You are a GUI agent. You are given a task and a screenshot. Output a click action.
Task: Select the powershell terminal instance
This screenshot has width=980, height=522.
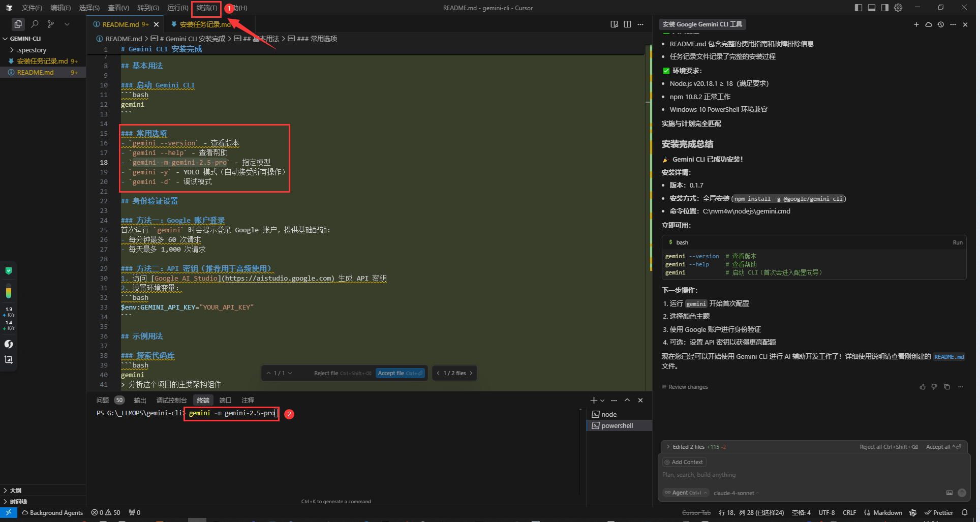[619, 425]
